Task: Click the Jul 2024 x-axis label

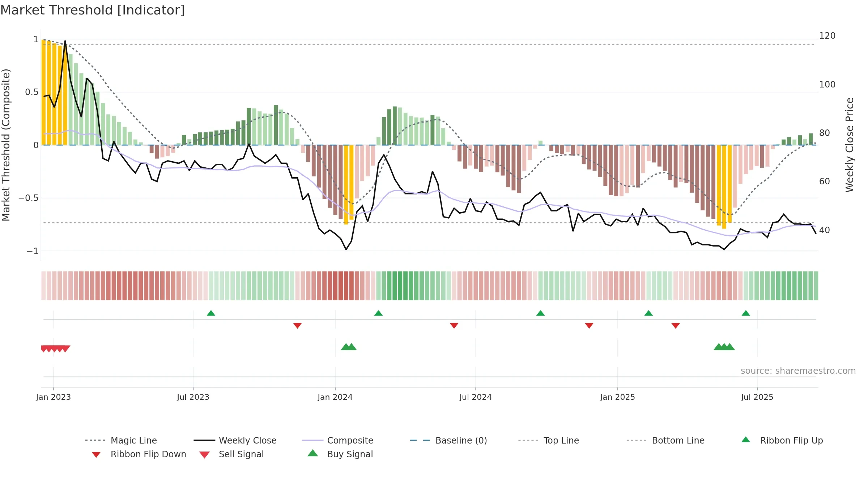Action: click(x=475, y=397)
